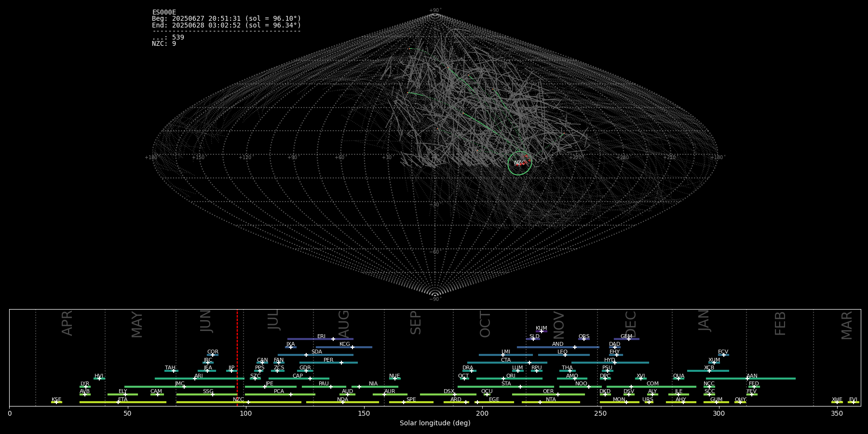Select the KSE shower label
The height and width of the screenshot is (434, 868).
(56, 400)
